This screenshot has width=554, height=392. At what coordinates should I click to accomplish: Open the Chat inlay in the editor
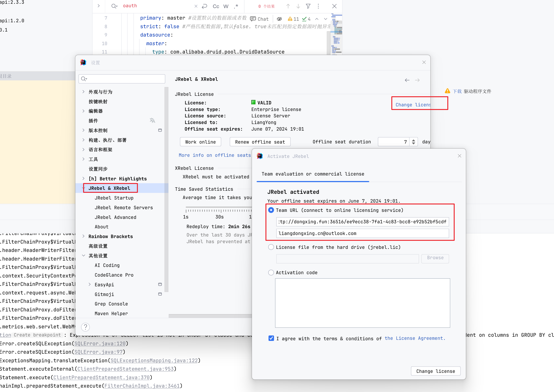(259, 19)
